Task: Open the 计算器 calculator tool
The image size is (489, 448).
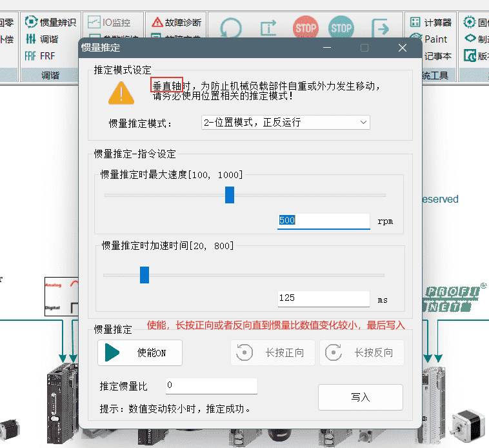Action: (x=432, y=22)
